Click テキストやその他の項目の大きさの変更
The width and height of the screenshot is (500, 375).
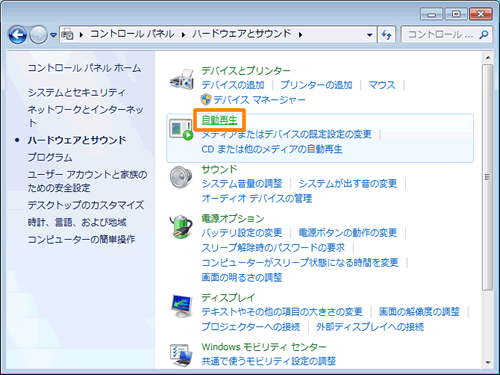tap(282, 312)
